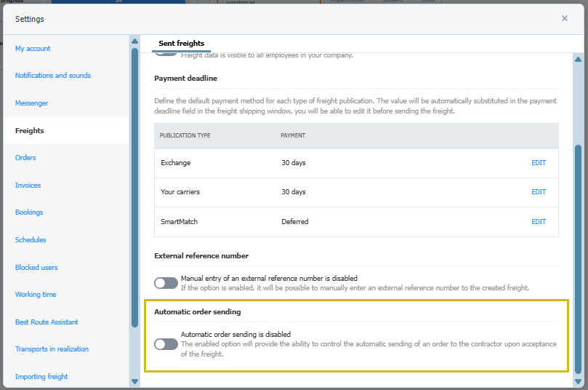Edit Exchange payment deadline

point(538,163)
